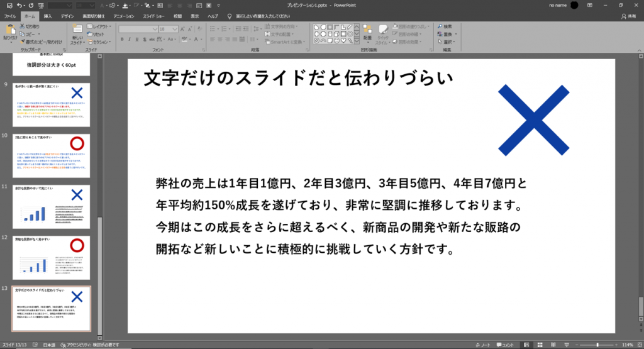
Task: Undo the last action
Action: [x=19, y=5]
